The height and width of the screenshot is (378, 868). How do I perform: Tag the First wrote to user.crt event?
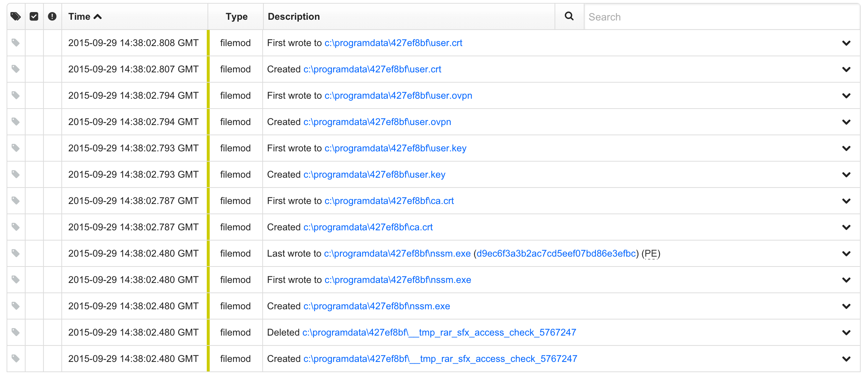(x=15, y=43)
